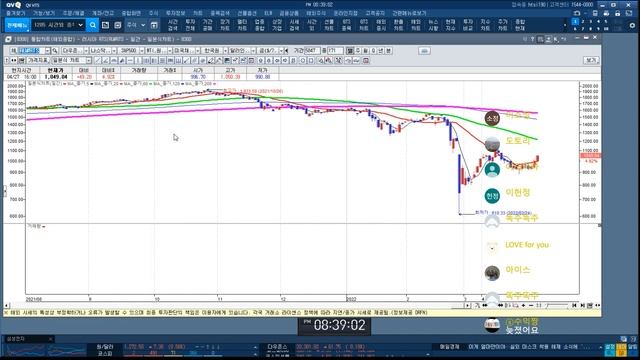640x360 pixels.
Task: Click the printer icon in the top-right utility row
Action: click(x=606, y=13)
